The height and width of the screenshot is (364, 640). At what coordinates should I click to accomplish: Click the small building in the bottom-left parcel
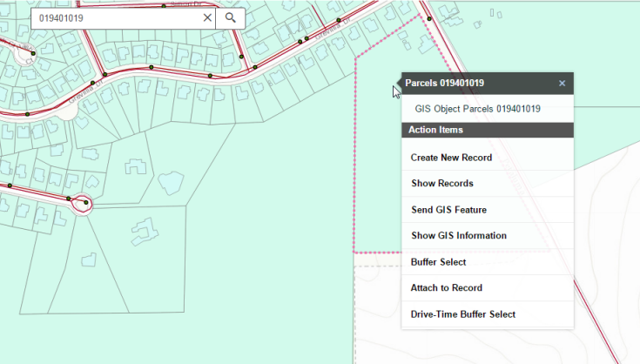pos(88,260)
